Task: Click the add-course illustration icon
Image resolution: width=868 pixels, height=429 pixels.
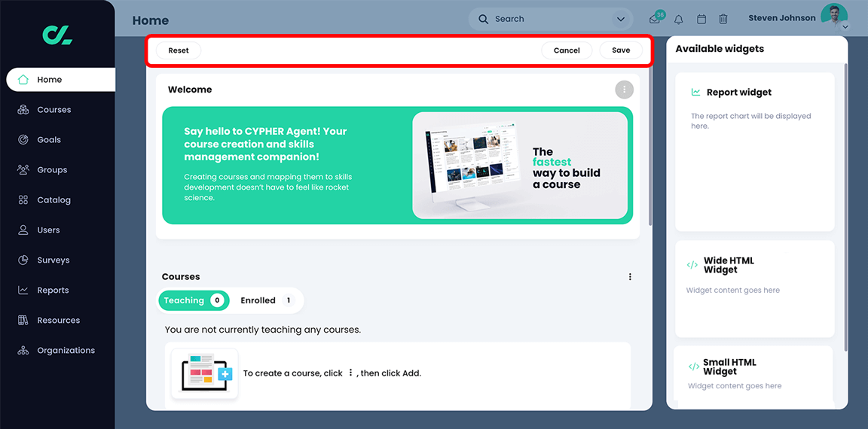Action: point(205,374)
